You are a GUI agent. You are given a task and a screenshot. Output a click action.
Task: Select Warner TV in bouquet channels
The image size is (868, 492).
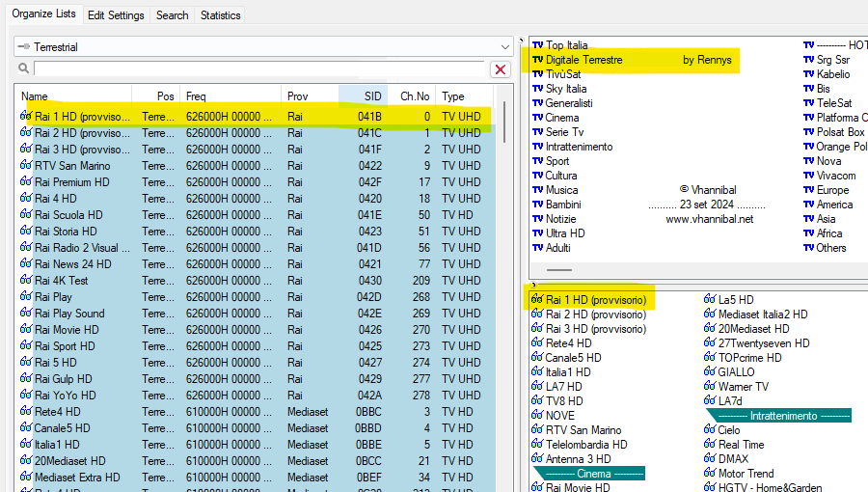click(x=744, y=386)
